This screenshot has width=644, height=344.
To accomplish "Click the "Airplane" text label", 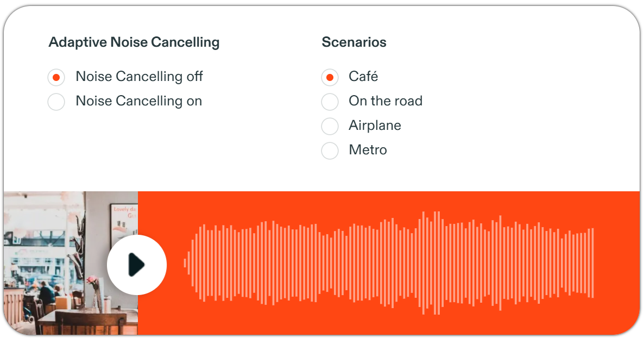I will [x=375, y=126].
